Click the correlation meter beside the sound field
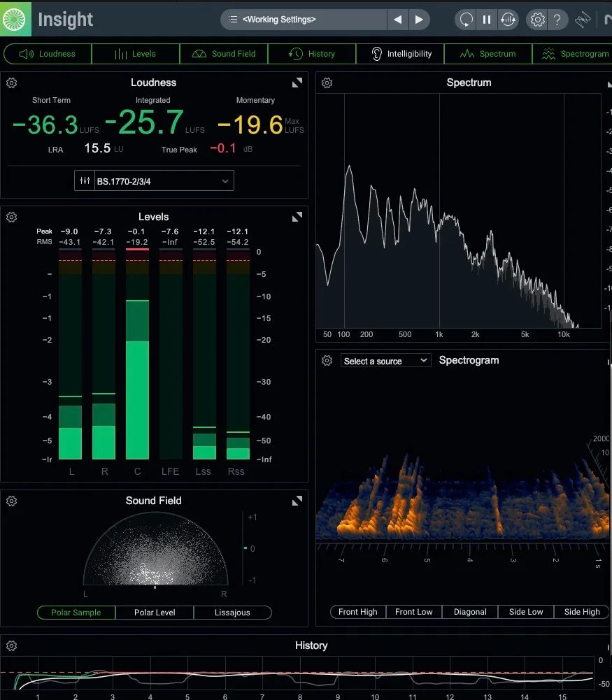Image resolution: width=612 pixels, height=700 pixels. (245, 548)
